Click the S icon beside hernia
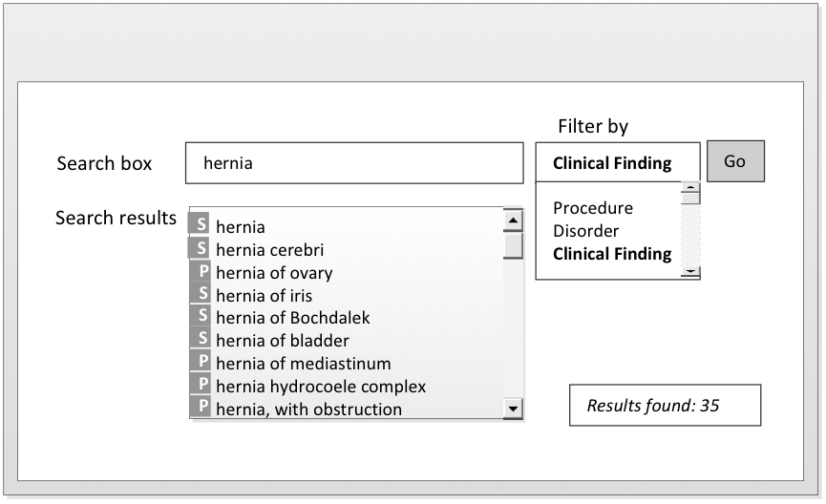Image resolution: width=826 pixels, height=504 pixels. tap(201, 226)
